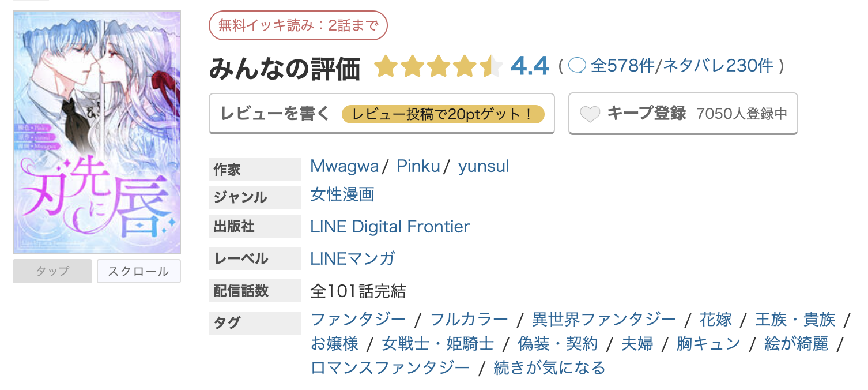The height and width of the screenshot is (390, 868).
Task: Switch to タップ reading mode
Action: [x=52, y=271]
